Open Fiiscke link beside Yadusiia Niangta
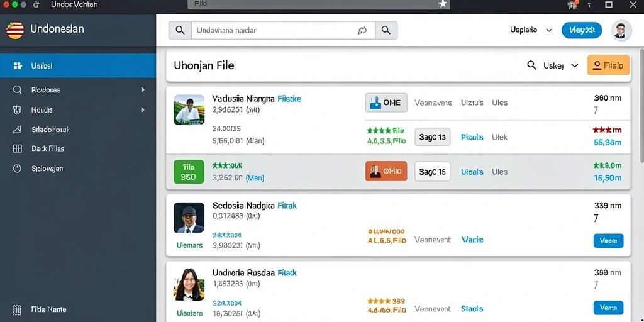The image size is (644, 322). pos(289,99)
